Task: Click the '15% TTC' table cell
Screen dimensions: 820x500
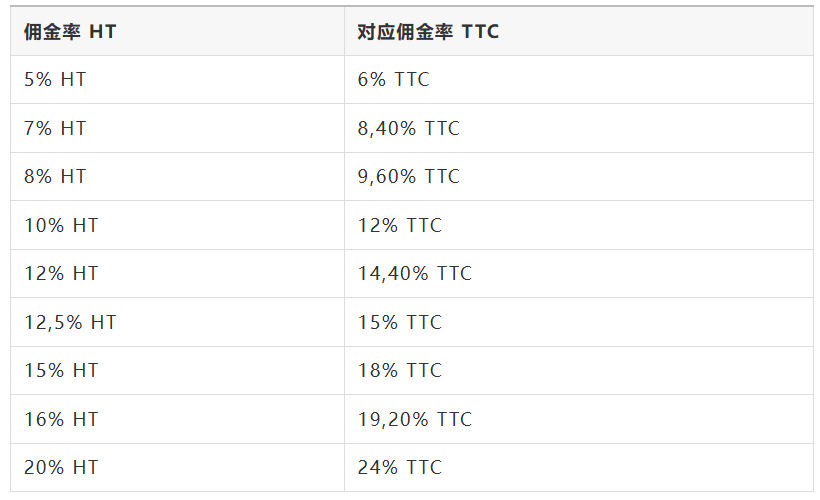Action: pos(399,322)
